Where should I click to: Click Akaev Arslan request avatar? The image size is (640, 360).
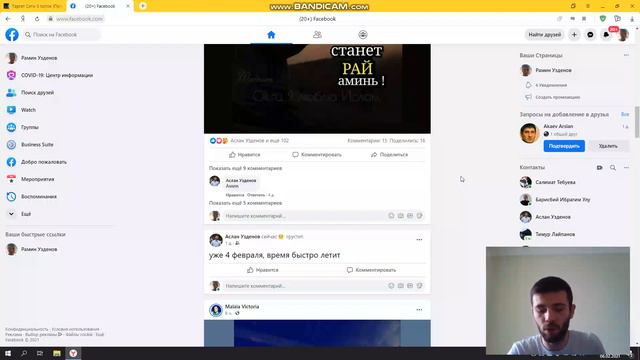coord(529,133)
